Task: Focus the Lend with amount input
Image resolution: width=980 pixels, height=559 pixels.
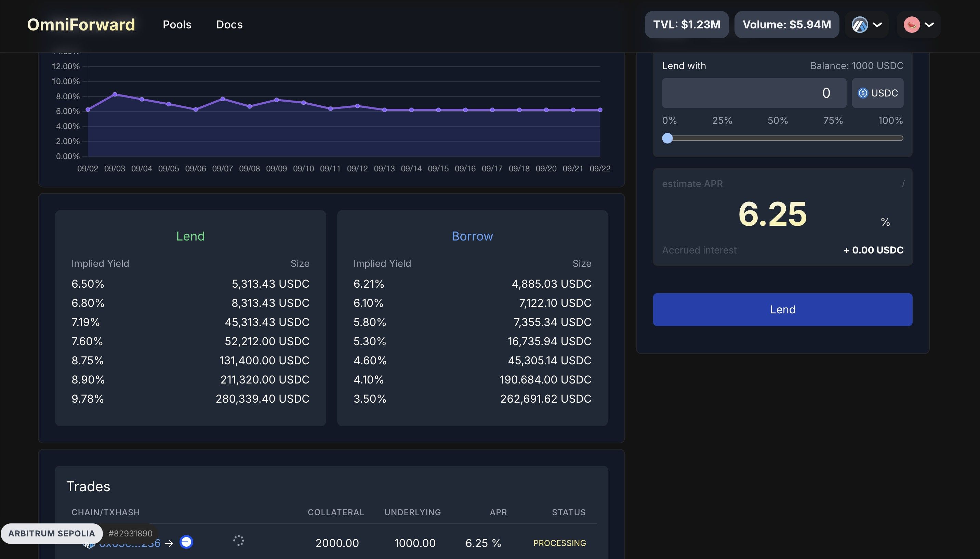Action: [x=754, y=93]
